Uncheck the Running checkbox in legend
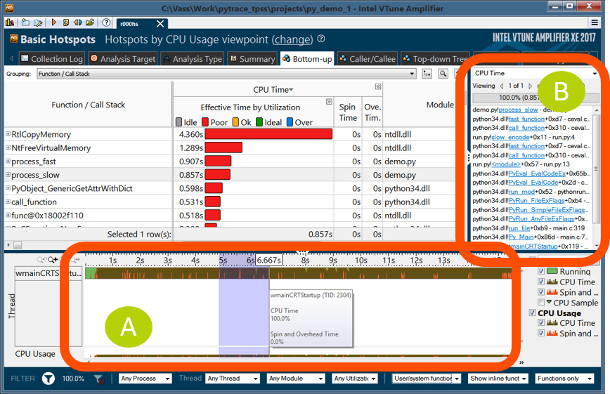 coord(541,271)
